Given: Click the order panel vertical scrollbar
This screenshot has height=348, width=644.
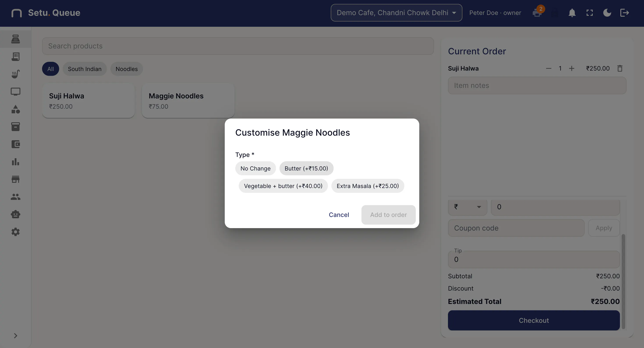Looking at the screenshot, I should (x=623, y=281).
